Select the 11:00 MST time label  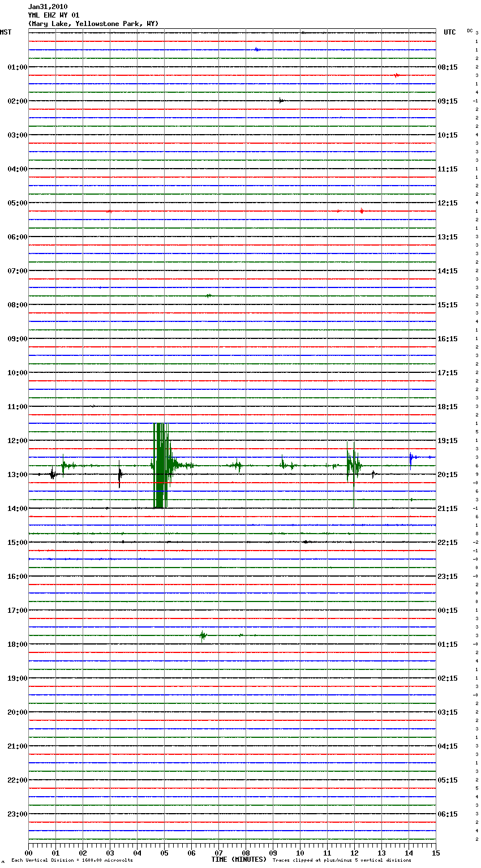[x=18, y=407]
